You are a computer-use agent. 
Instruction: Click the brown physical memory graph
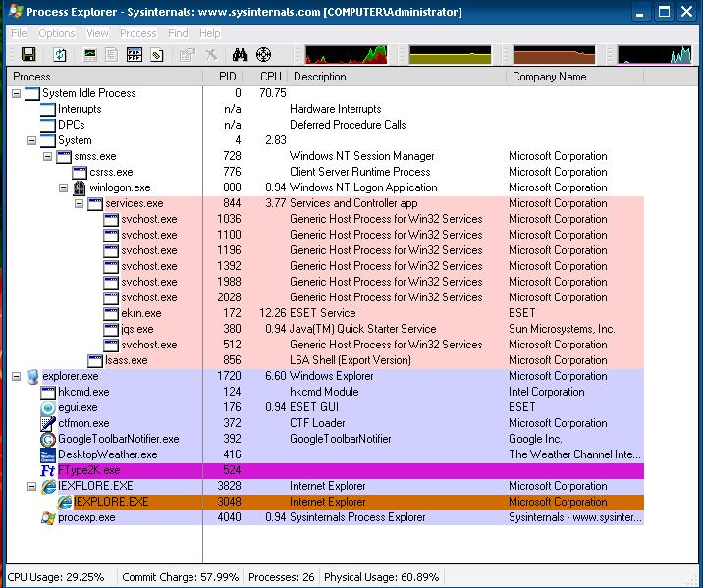point(554,55)
